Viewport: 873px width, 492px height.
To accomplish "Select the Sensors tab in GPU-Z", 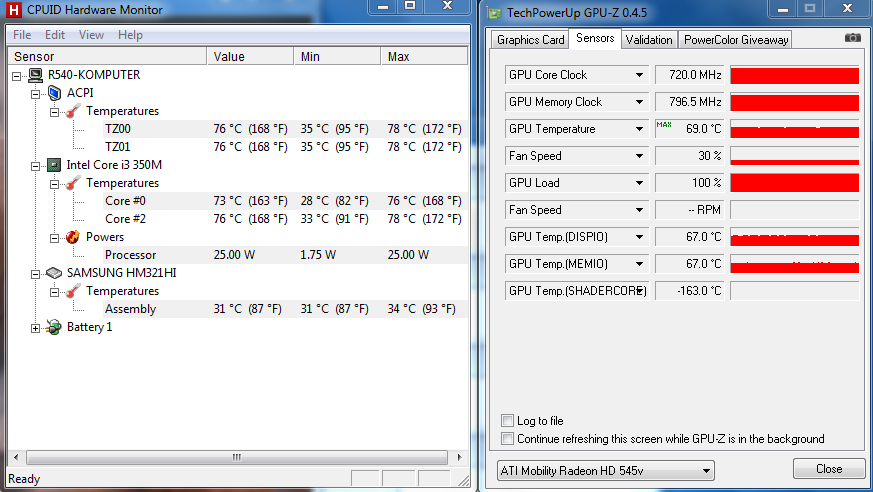I will 595,38.
